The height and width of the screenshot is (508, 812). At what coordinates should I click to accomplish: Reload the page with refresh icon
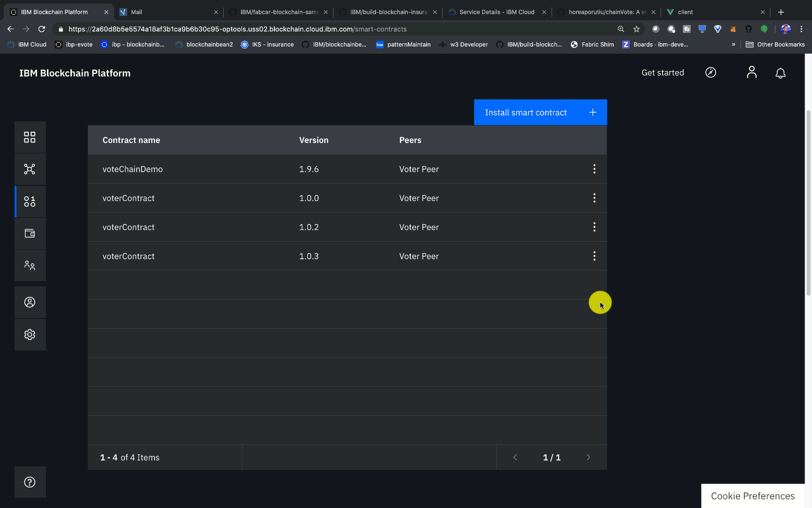41,29
